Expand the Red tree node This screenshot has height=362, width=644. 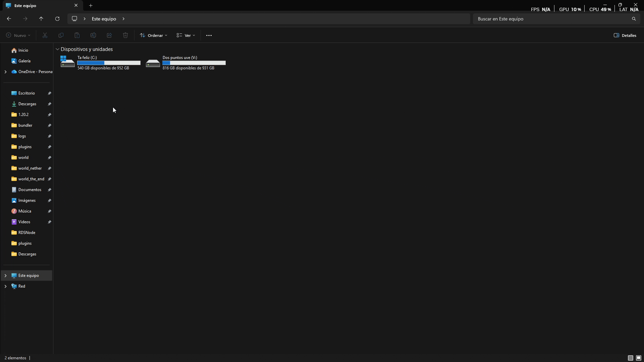coord(5,286)
